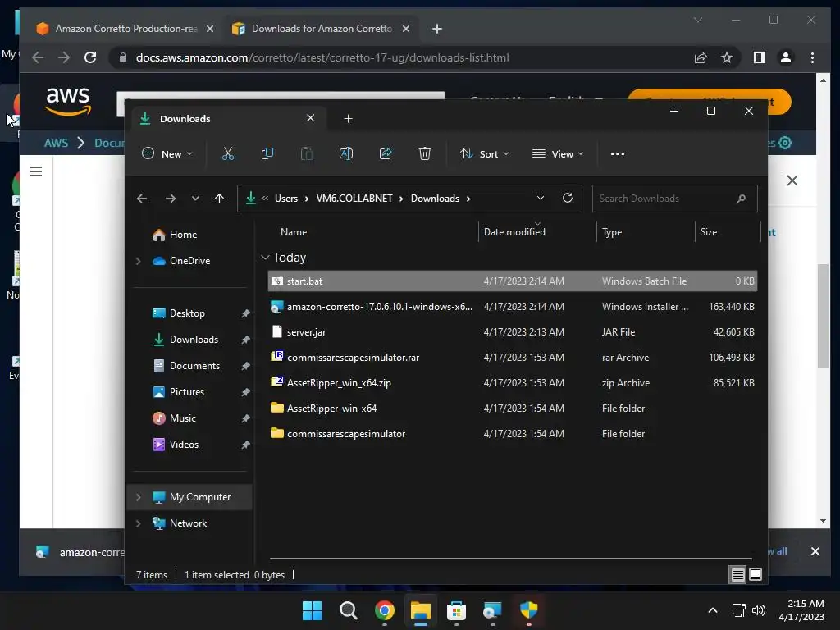Image resolution: width=840 pixels, height=630 pixels.
Task: Sort by Date modified column header
Action: 514,232
